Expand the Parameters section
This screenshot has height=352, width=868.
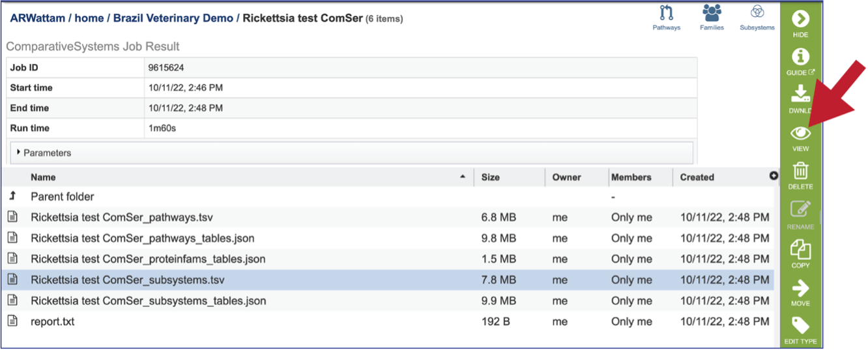(x=352, y=153)
